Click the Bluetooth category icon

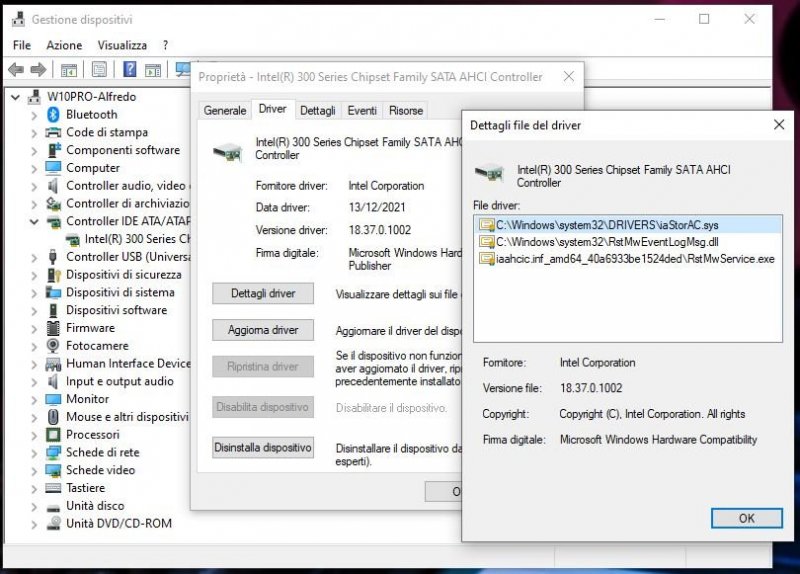point(53,114)
